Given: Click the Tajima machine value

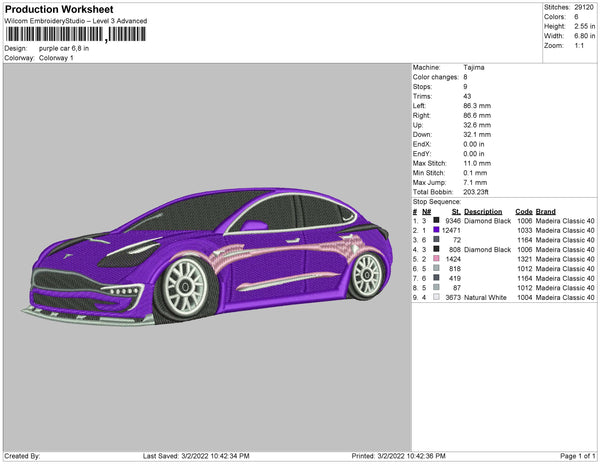Looking at the screenshot, I should tap(475, 68).
